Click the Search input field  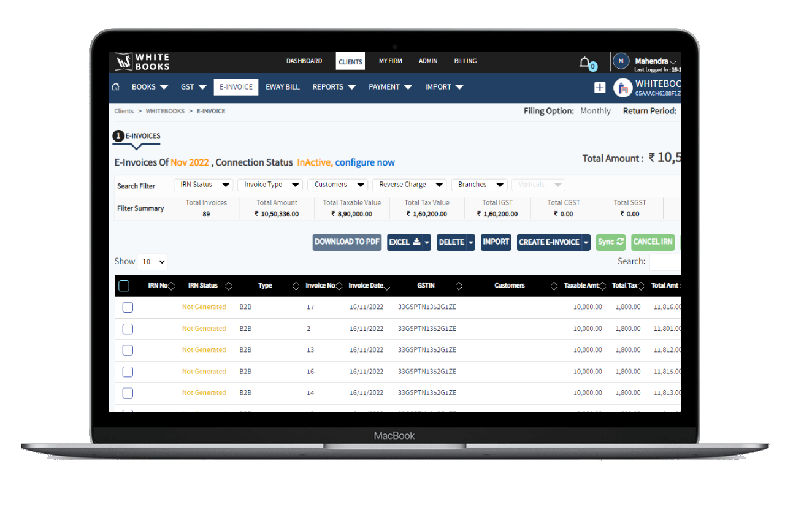click(665, 262)
